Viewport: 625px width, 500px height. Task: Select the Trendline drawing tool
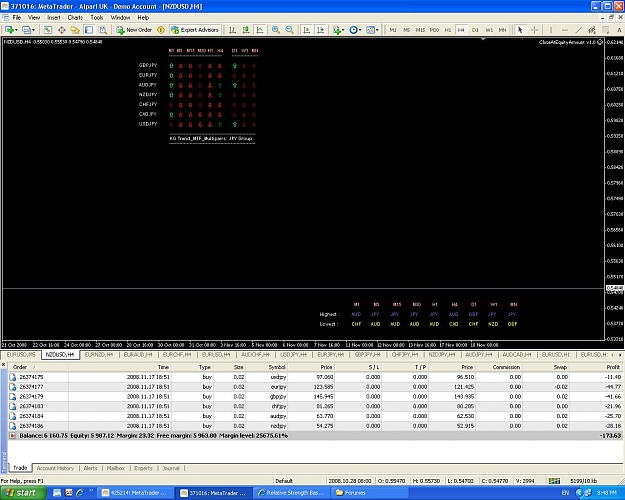[578, 30]
